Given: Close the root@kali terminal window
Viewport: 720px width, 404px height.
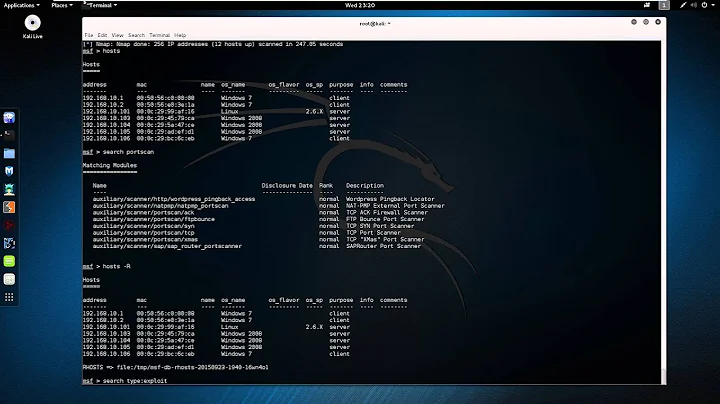Looking at the screenshot, I should click(x=658, y=22).
